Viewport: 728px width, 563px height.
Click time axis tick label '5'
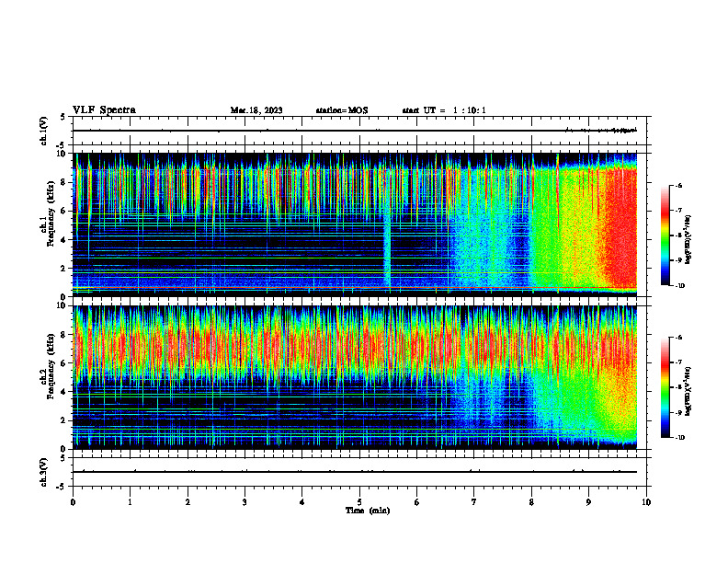tap(359, 502)
